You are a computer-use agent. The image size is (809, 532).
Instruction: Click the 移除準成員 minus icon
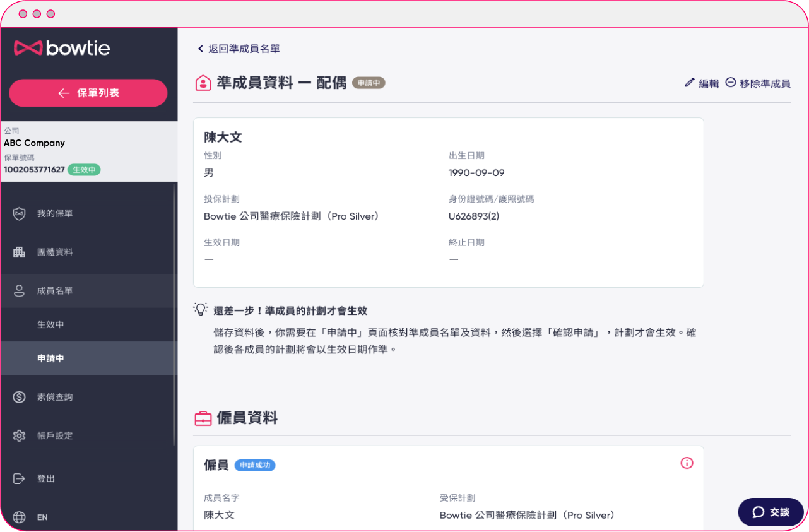tap(730, 82)
